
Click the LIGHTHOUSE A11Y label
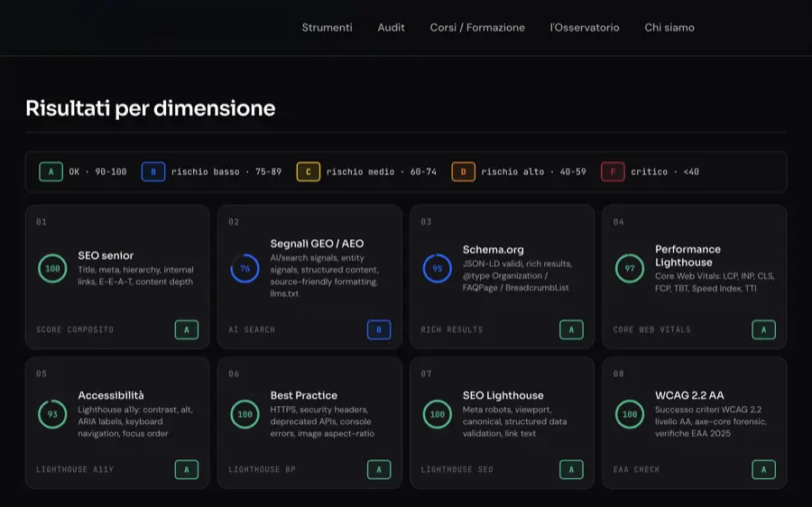click(x=75, y=469)
